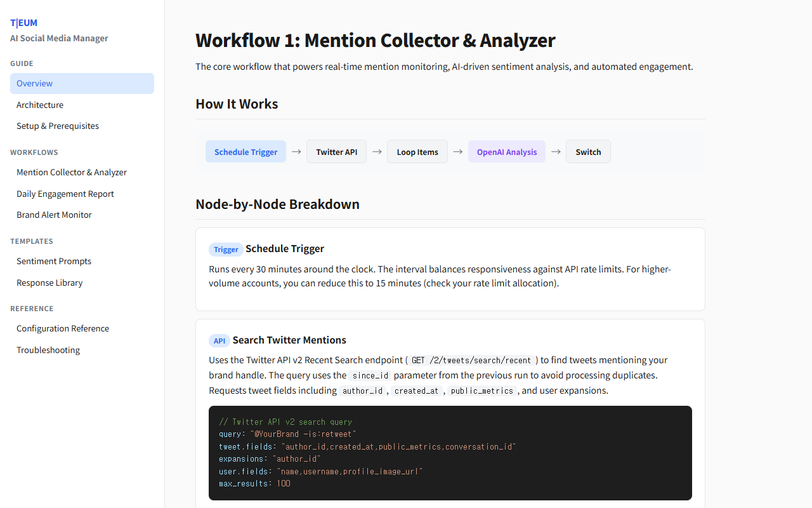This screenshot has width=812, height=508.
Task: Click the purple OpenAI Analysis node
Action: pyautogui.click(x=506, y=151)
